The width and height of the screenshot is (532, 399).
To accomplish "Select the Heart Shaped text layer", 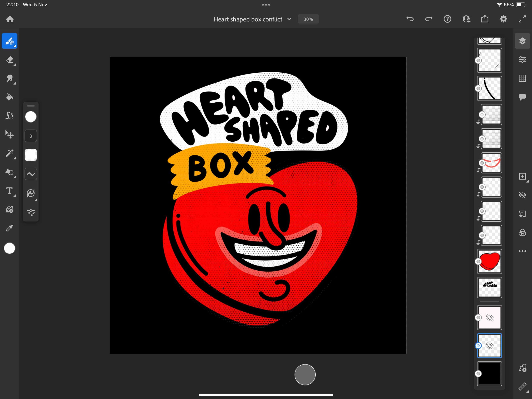I will coord(489,288).
